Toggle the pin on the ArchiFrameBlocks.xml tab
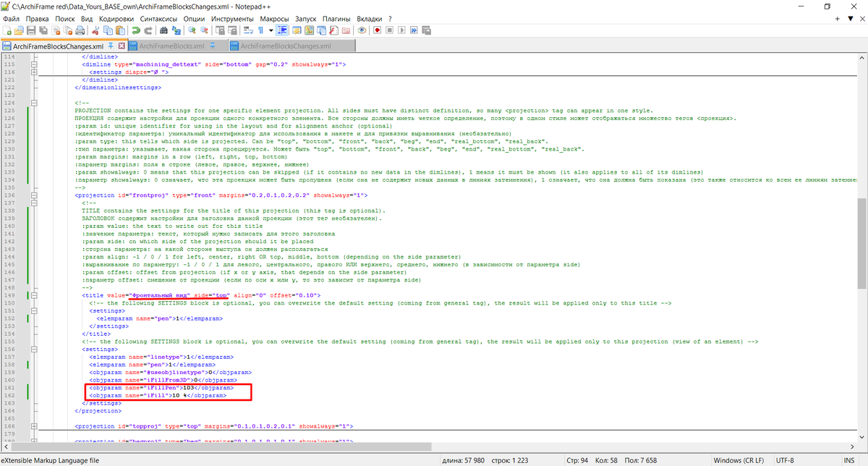The height and width of the screenshot is (466, 868). click(213, 46)
